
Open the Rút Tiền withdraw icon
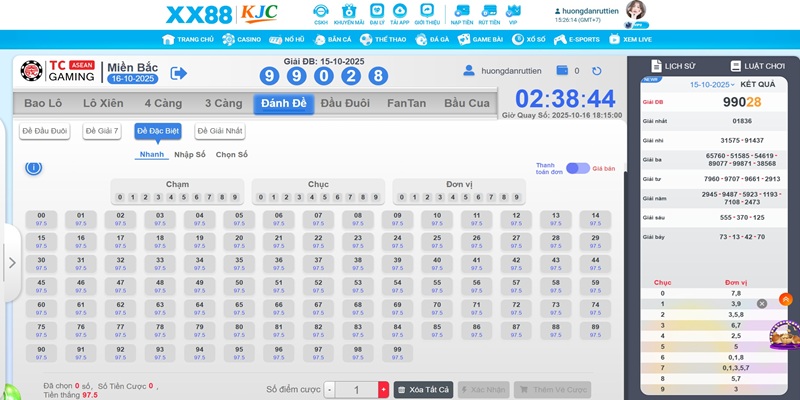[489, 14]
